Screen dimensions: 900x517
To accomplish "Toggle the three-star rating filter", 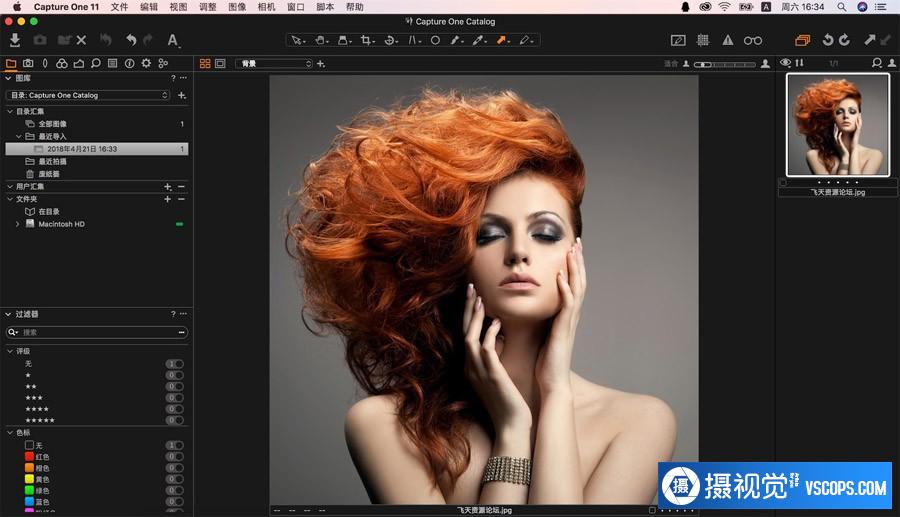I will (174, 398).
